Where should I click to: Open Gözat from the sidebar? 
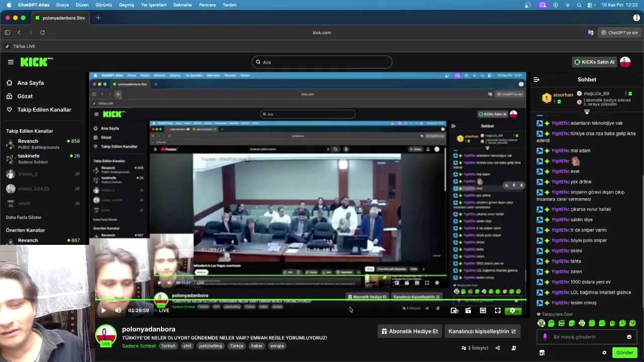click(20, 96)
